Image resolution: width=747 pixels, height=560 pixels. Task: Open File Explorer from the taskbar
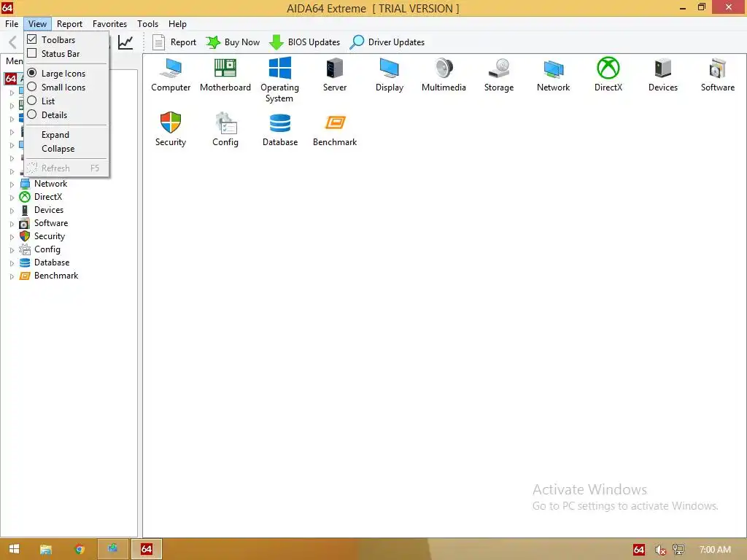point(46,550)
